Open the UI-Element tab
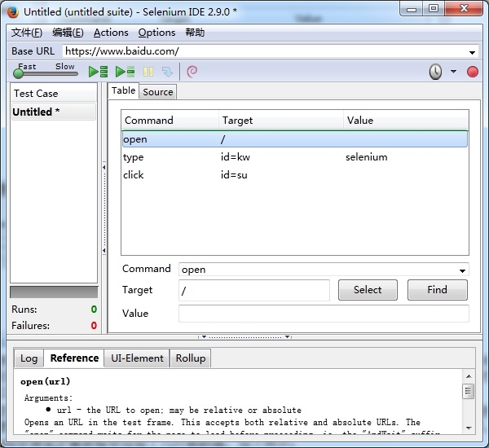This screenshot has height=448, width=489. [x=137, y=358]
